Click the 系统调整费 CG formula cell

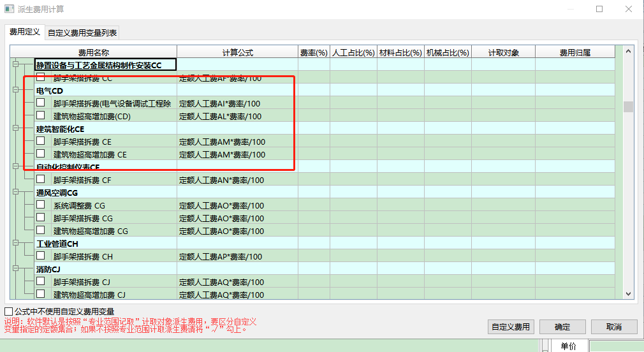point(238,205)
